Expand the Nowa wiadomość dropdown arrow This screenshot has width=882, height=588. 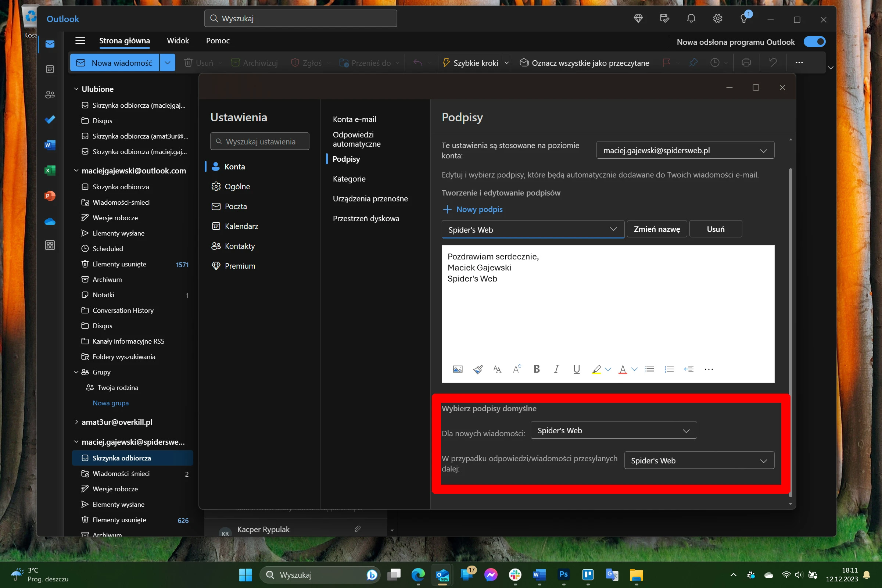pyautogui.click(x=167, y=62)
